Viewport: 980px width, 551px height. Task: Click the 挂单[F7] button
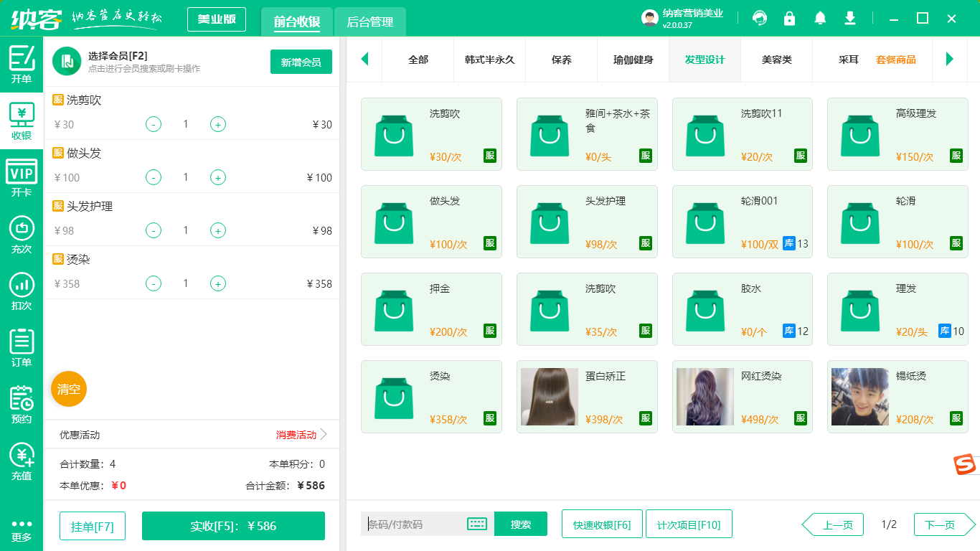pos(92,525)
